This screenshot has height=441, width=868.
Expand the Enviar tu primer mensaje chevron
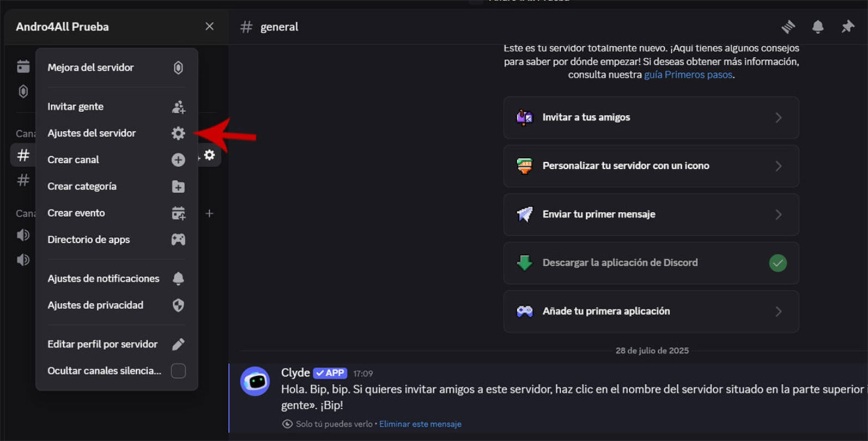pos(779,215)
